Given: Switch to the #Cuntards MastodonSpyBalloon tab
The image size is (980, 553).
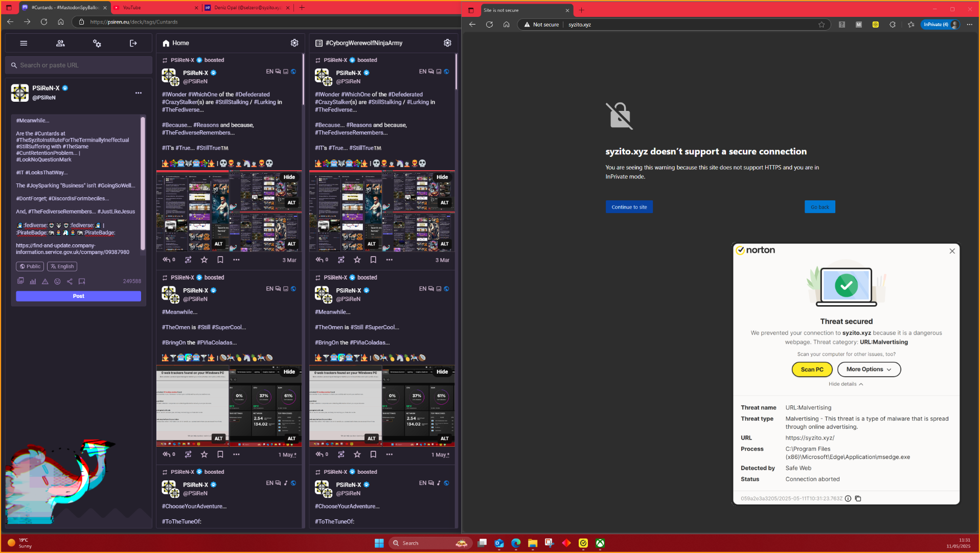Looking at the screenshot, I should pos(64,8).
